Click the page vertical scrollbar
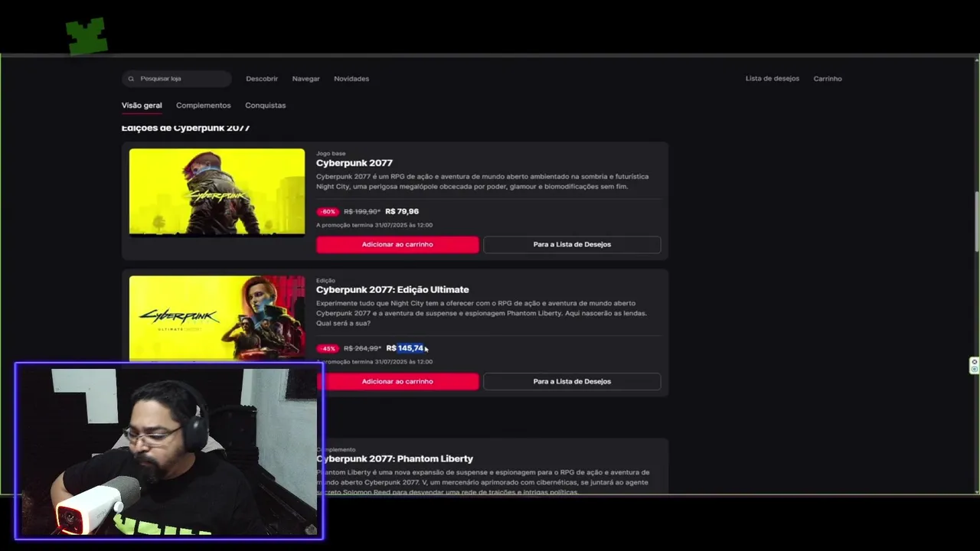 pos(976,220)
